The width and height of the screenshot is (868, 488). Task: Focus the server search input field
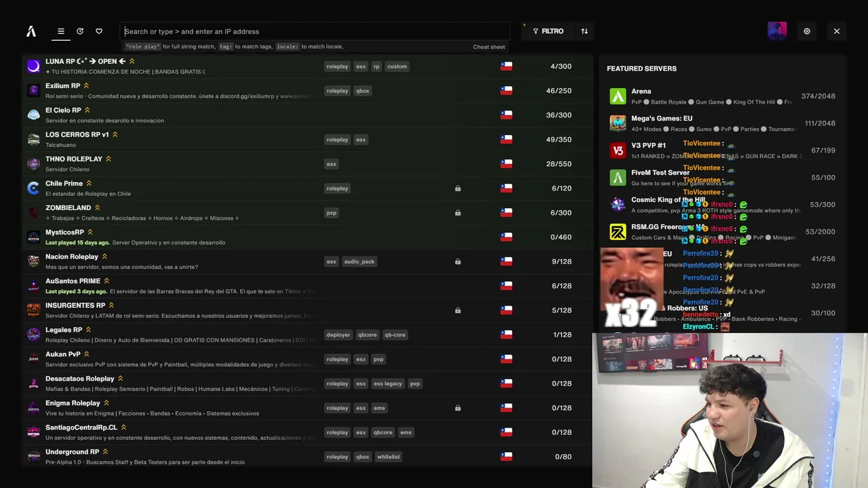[x=315, y=31]
